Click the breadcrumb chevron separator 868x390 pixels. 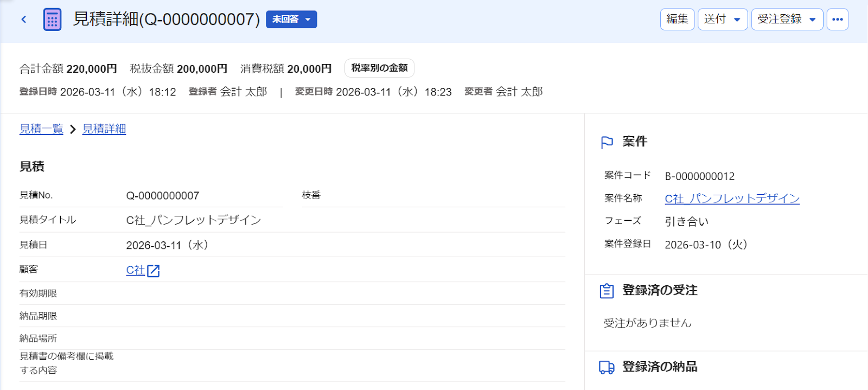[73, 130]
